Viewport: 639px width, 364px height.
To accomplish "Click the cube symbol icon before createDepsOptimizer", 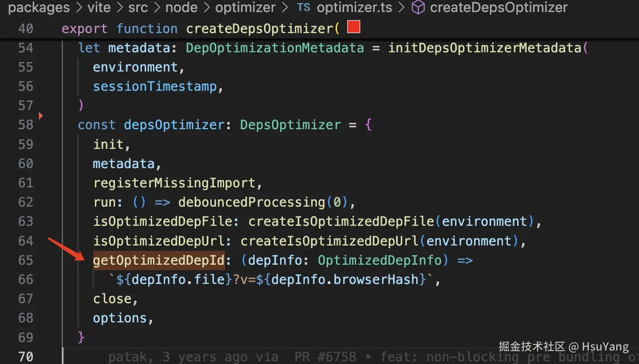I will 417,8.
